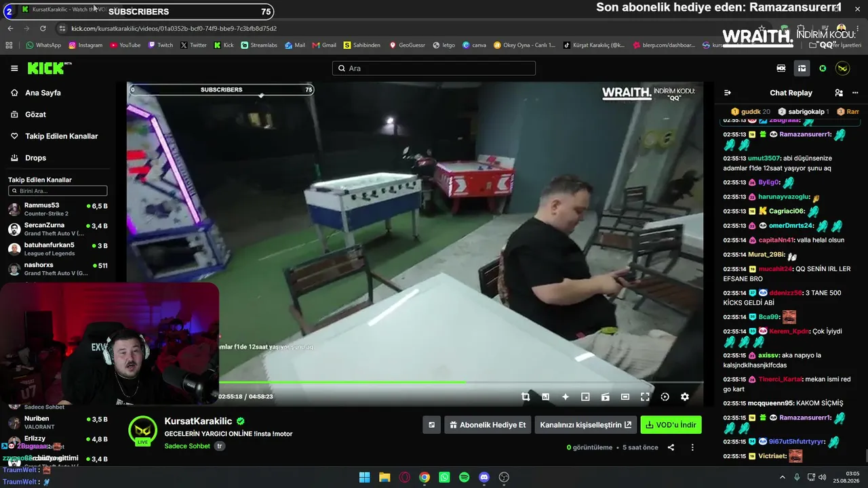Open the stream stats bar-chart icon
Image resolution: width=868 pixels, height=488 pixels.
(545, 397)
